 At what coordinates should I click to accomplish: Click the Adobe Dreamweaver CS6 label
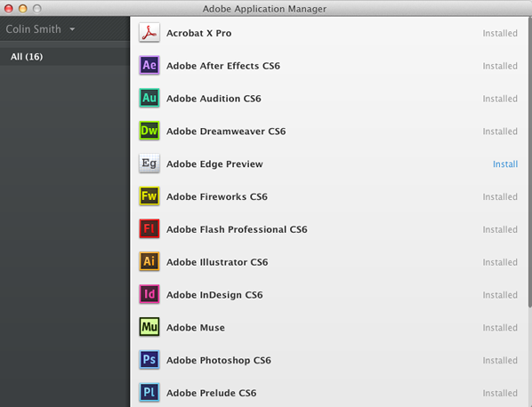click(226, 132)
